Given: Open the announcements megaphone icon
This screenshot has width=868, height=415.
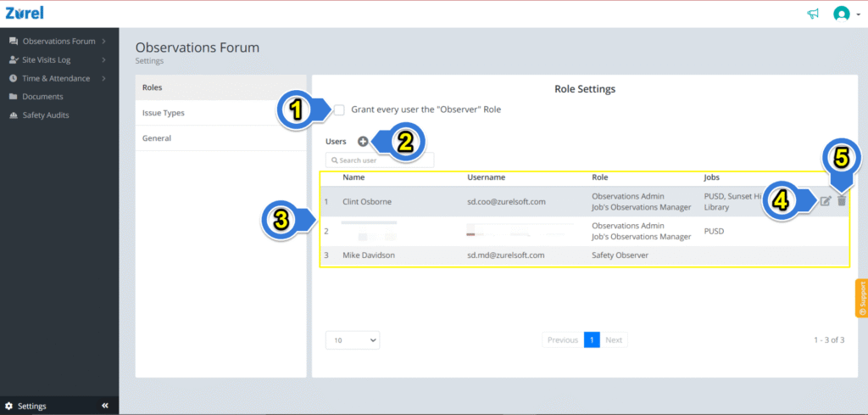Looking at the screenshot, I should 813,14.
